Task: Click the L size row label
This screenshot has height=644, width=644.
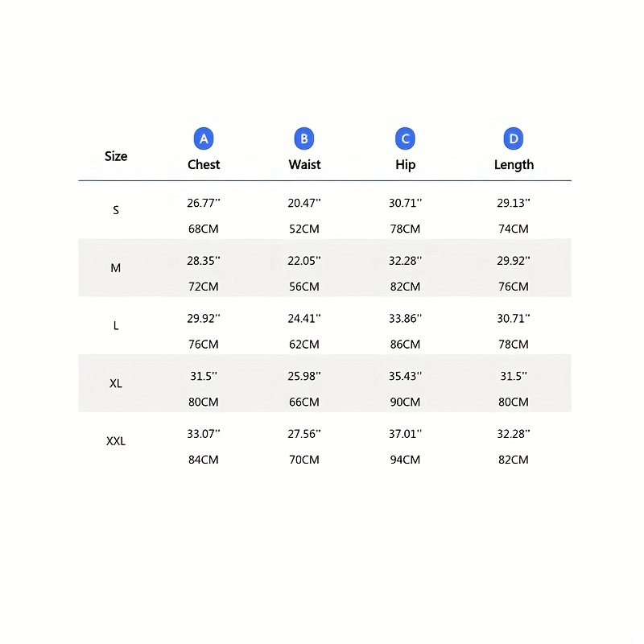Action: tap(116, 326)
